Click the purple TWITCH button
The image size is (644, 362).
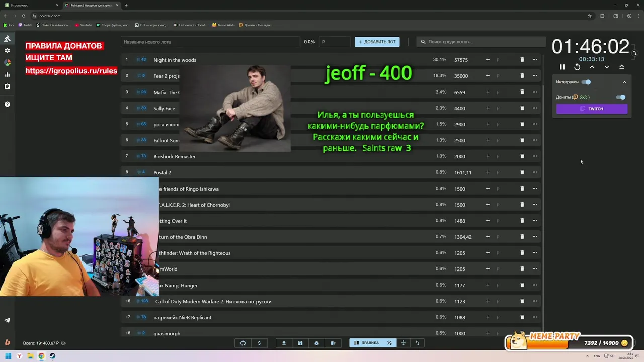(x=592, y=109)
